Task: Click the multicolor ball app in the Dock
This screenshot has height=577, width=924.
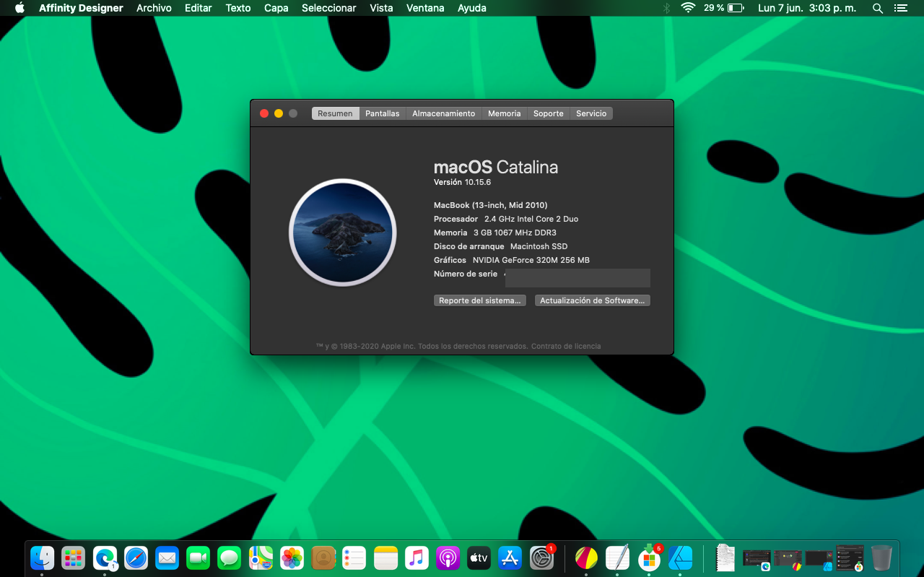Action: 586,558
